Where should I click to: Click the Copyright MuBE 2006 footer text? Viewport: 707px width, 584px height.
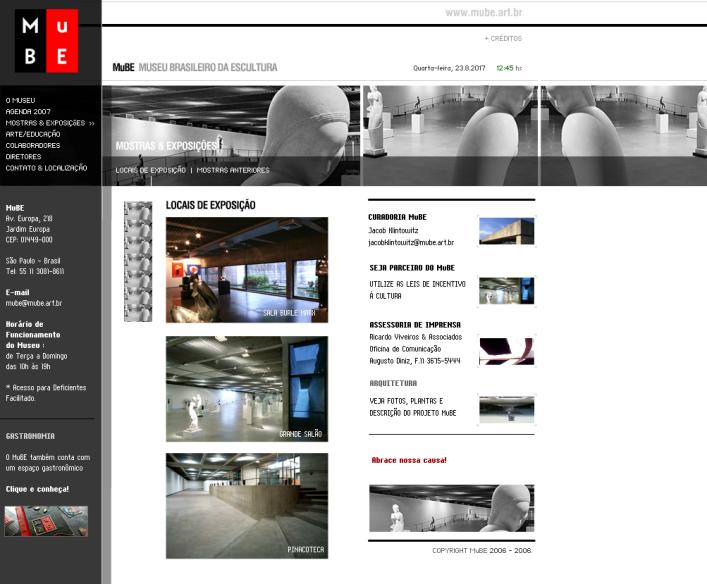click(482, 550)
